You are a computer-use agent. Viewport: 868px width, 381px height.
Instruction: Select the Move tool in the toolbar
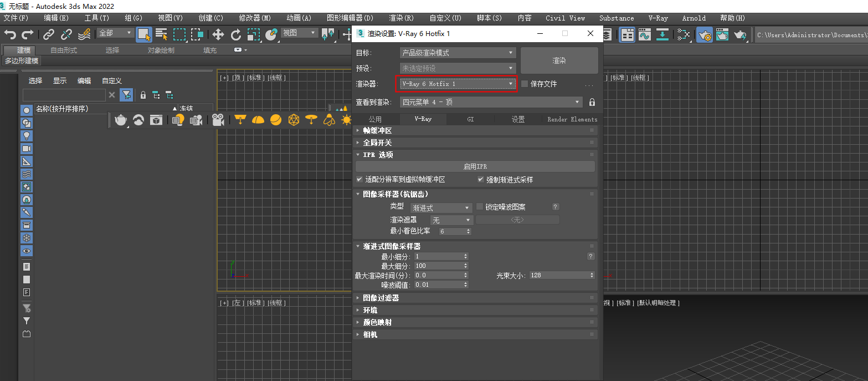click(217, 34)
